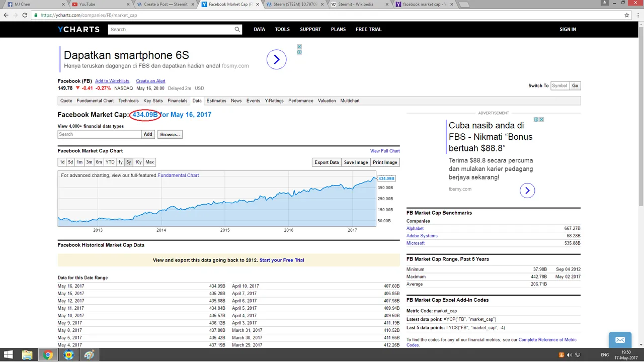Screen dimensions: 644x362
Task: Select the 10y chart range
Action: [138, 162]
